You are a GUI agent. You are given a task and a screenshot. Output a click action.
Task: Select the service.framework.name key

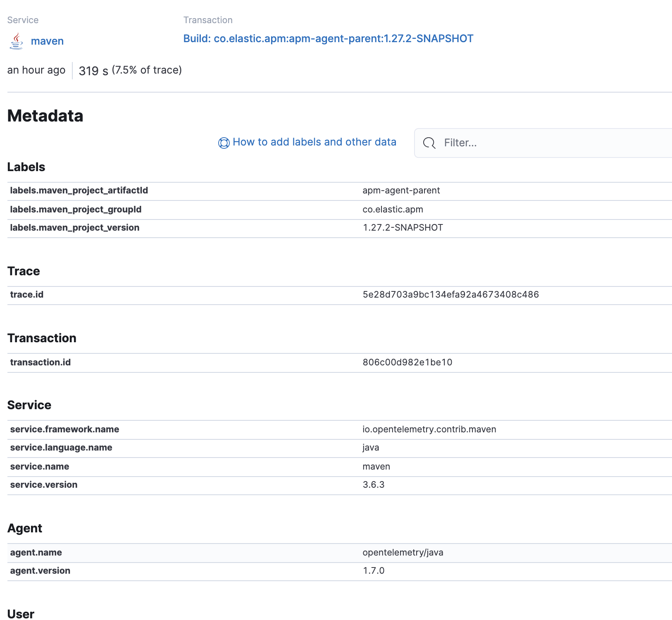pos(64,429)
